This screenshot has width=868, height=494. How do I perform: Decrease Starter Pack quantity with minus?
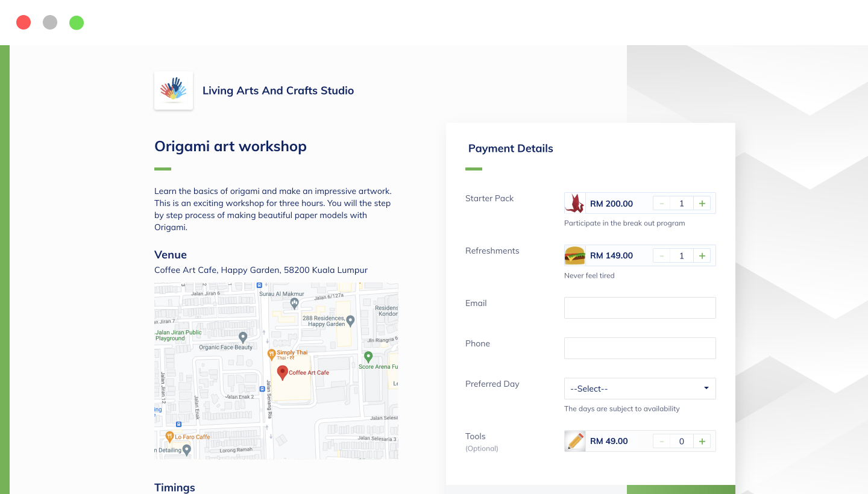point(662,204)
